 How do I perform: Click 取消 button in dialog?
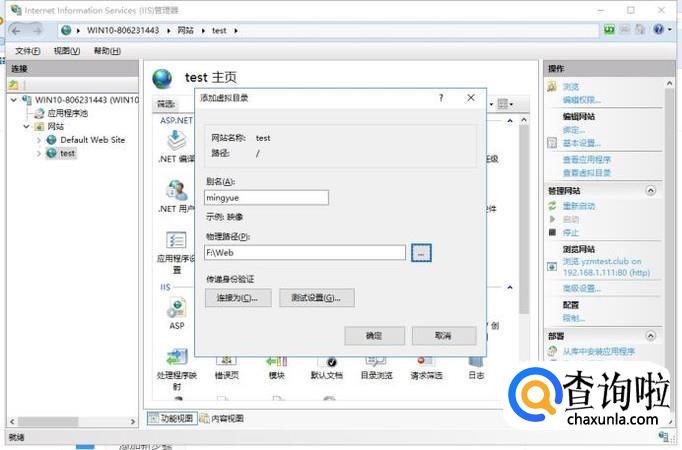(444, 336)
